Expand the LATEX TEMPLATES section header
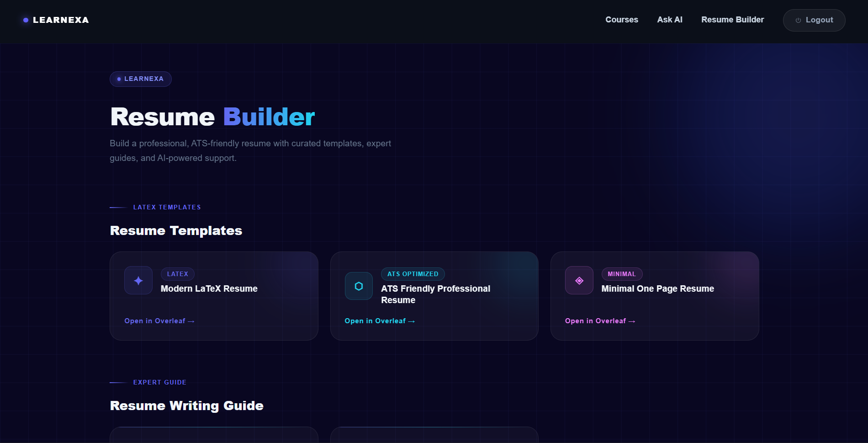868x443 pixels. [x=167, y=207]
